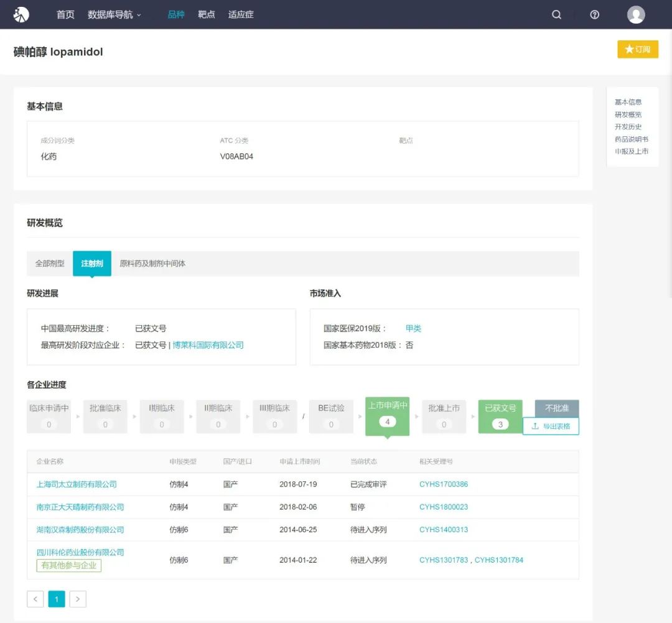Image resolution: width=672 pixels, height=623 pixels.
Task: Click the site logo icon
Action: pyautogui.click(x=21, y=14)
